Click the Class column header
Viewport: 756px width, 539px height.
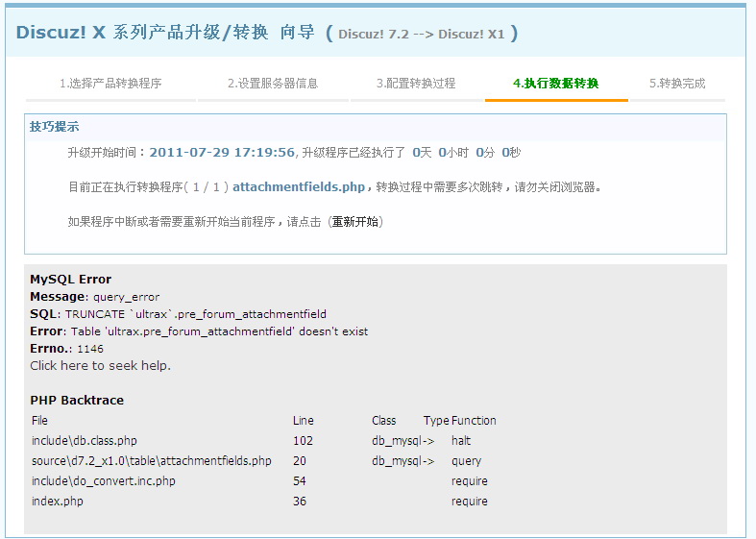(384, 421)
